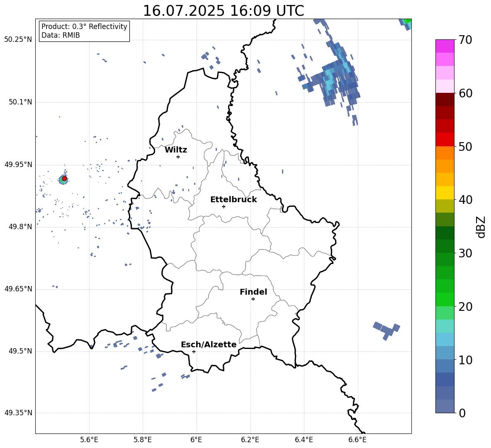Click the Wiltz city label

pos(176,150)
